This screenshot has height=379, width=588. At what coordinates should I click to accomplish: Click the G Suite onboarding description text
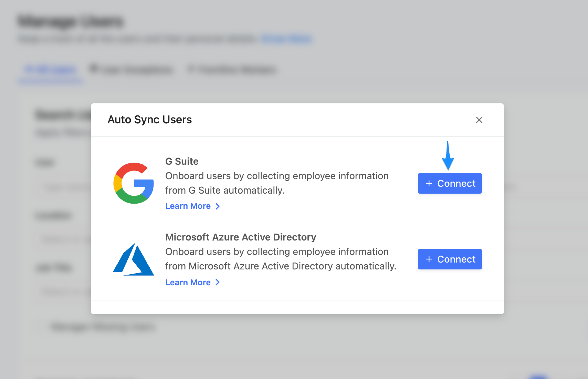(x=277, y=183)
